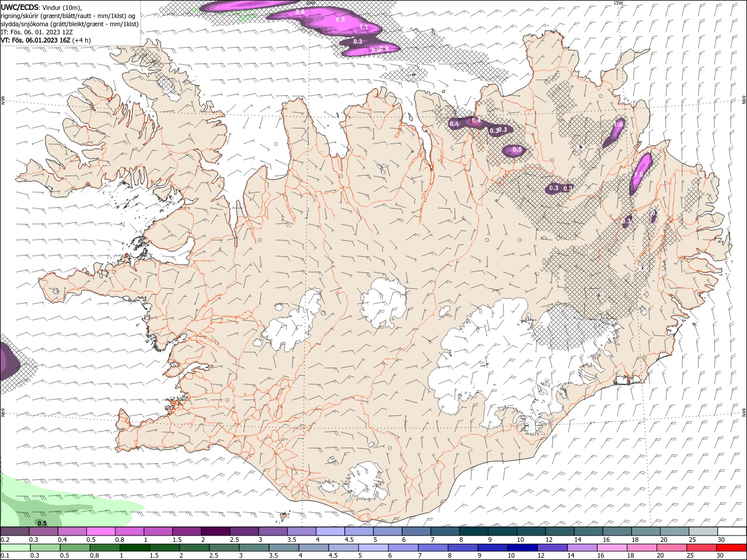Pick the 1.5 purple swatch in the top legend row
The width and height of the screenshot is (747, 560).
click(x=186, y=531)
